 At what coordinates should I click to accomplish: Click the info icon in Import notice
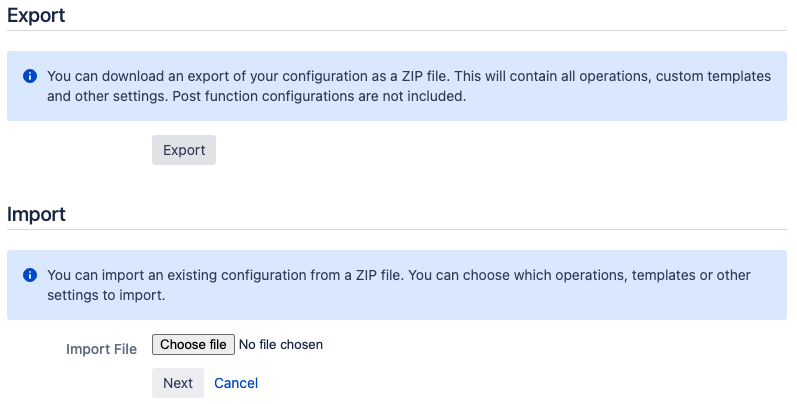pyautogui.click(x=30, y=275)
